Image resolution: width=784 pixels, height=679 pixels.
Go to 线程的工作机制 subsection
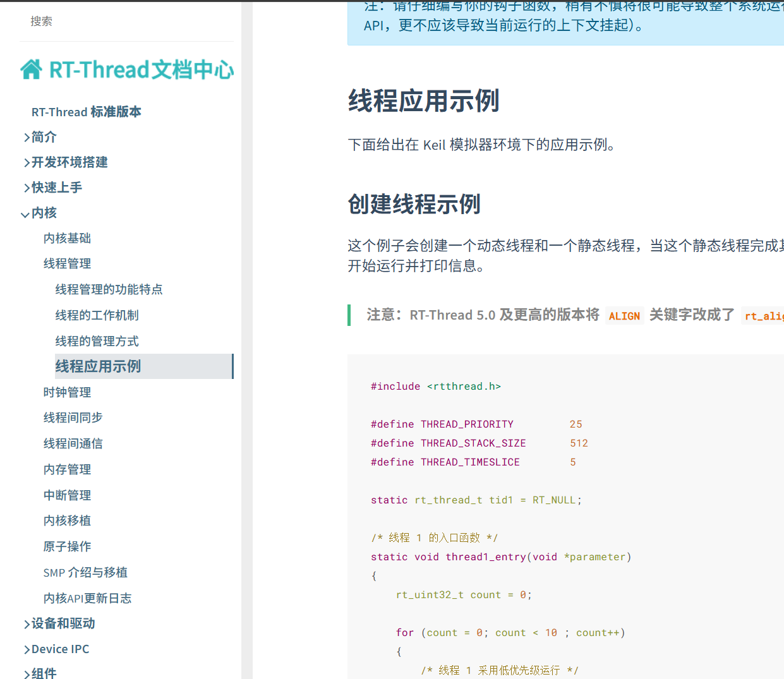(x=97, y=315)
